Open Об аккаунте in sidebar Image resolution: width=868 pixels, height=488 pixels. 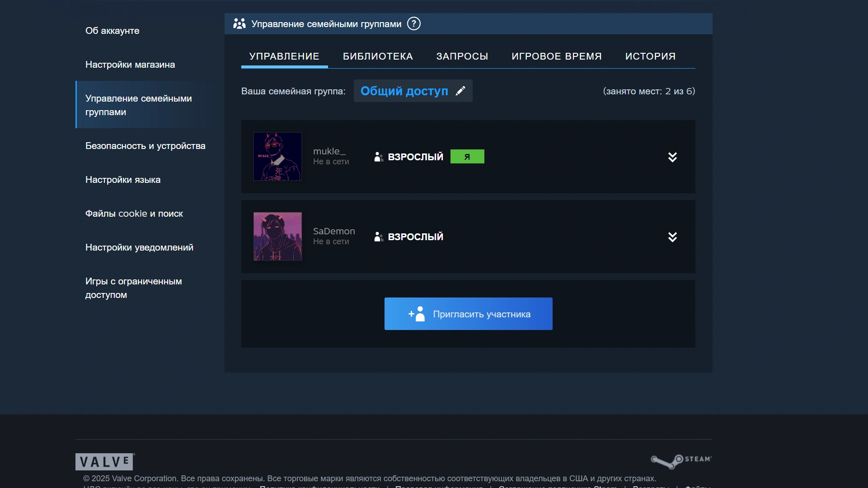coord(112,31)
